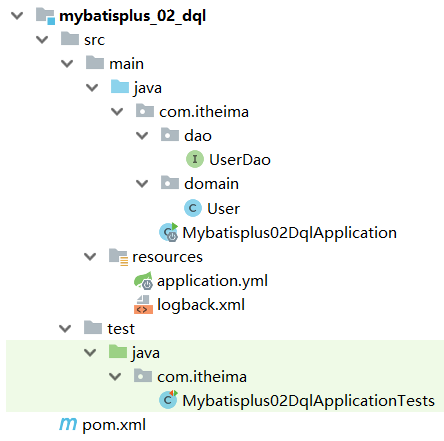Select the main folder label

126,64
